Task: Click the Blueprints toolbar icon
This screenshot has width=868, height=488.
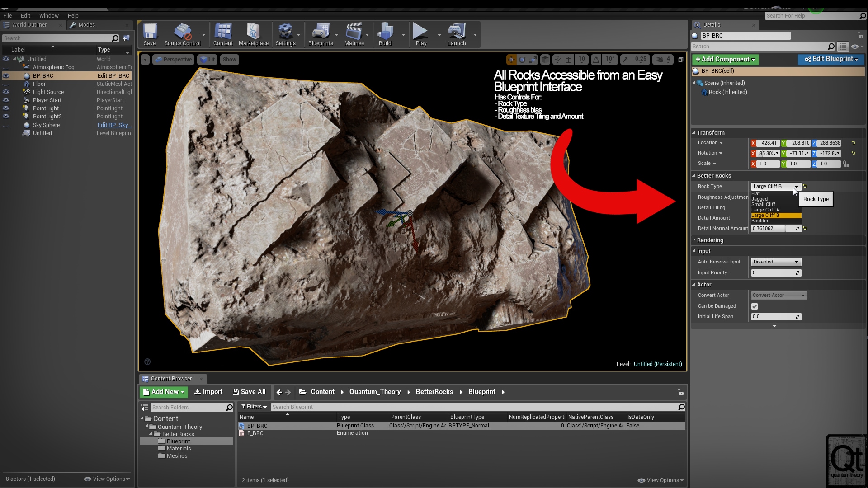Action: (x=321, y=34)
